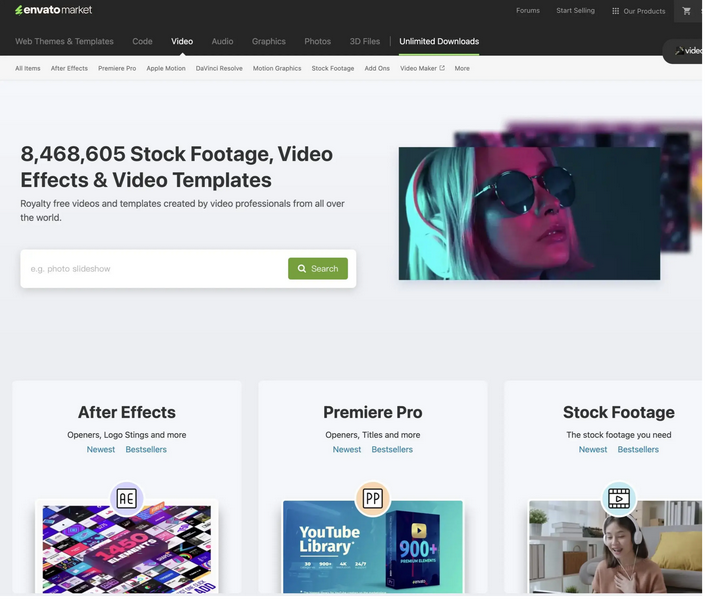The width and height of the screenshot is (720, 612).
Task: Click the YouTube Library thumbnail
Action: (x=373, y=547)
